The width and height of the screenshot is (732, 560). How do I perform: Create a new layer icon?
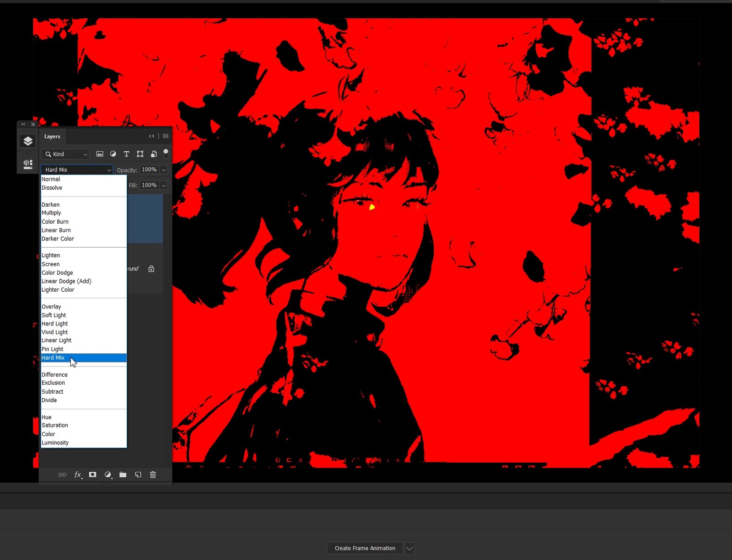[x=138, y=475]
